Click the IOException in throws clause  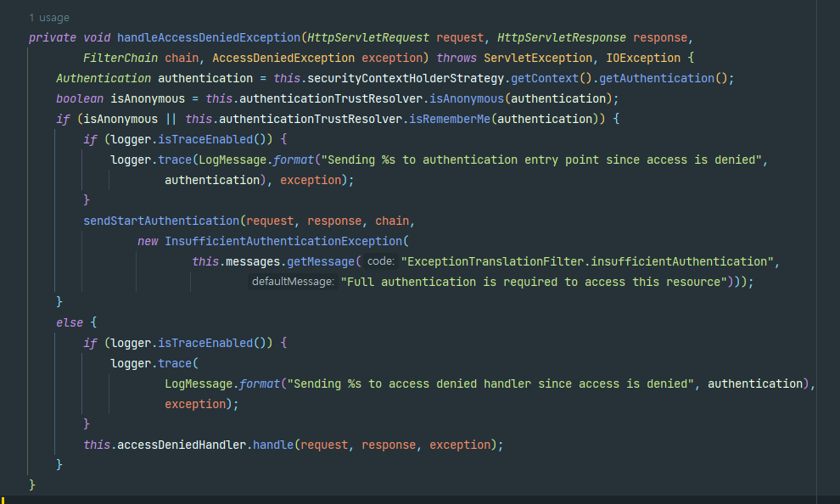pos(643,59)
